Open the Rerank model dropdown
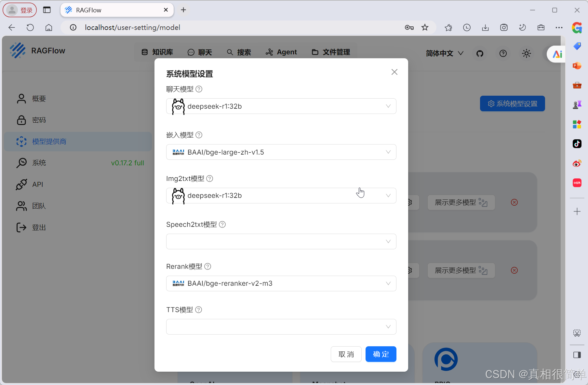The image size is (588, 385). point(281,283)
